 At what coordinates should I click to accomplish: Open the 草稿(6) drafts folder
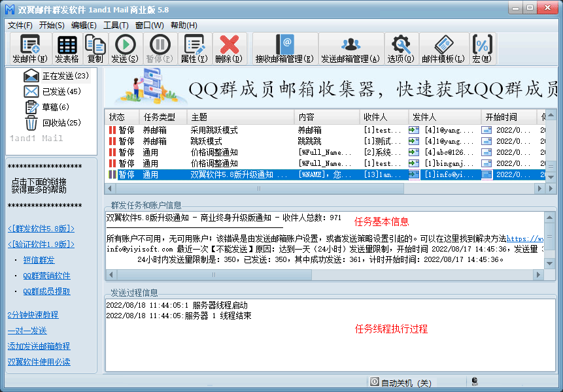click(47, 107)
